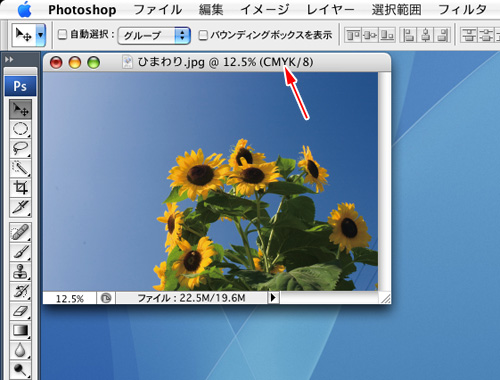500x380 pixels.
Task: Choose the Magic Wand tool
Action: click(20, 168)
